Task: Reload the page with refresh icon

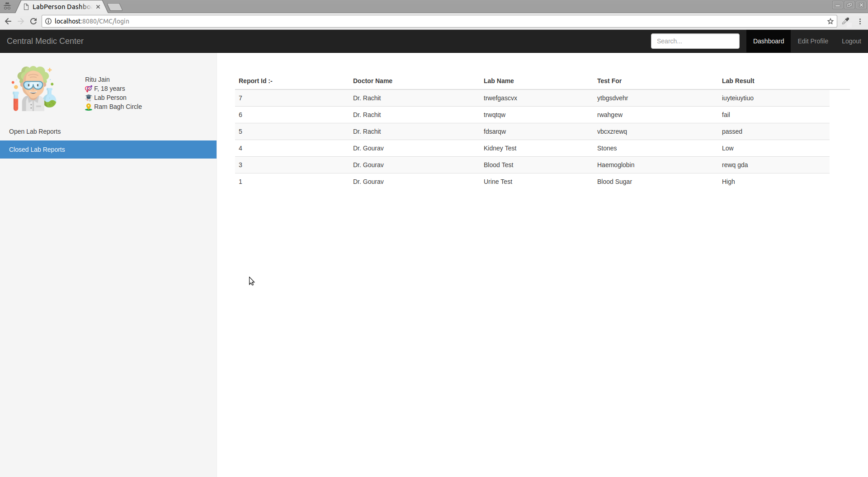Action: 33,21
